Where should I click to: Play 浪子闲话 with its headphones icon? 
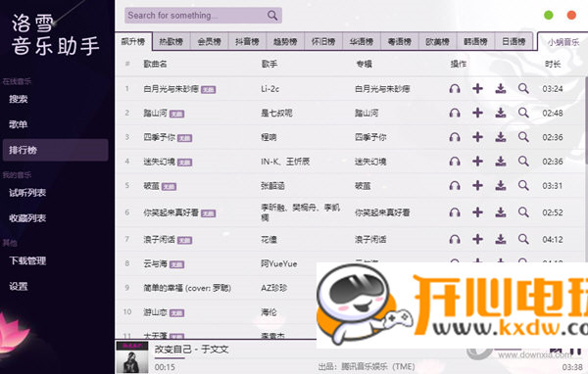[455, 239]
